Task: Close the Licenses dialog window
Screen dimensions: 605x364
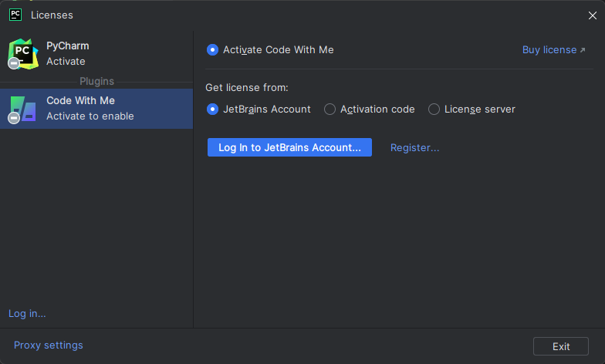Action: click(592, 15)
